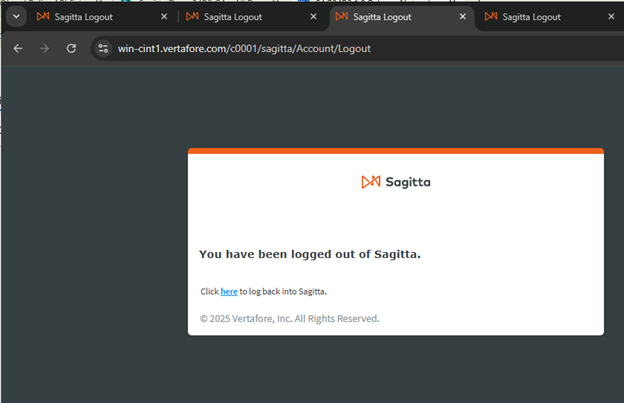Image resolution: width=624 pixels, height=403 pixels.
Task: Click the logged out of Sagitta heading
Action: point(310,254)
